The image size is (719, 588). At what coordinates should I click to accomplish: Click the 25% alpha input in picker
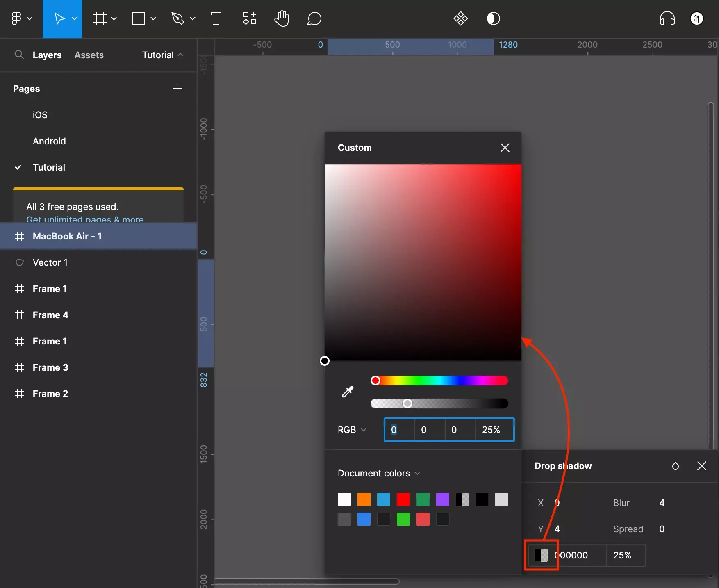[494, 430]
